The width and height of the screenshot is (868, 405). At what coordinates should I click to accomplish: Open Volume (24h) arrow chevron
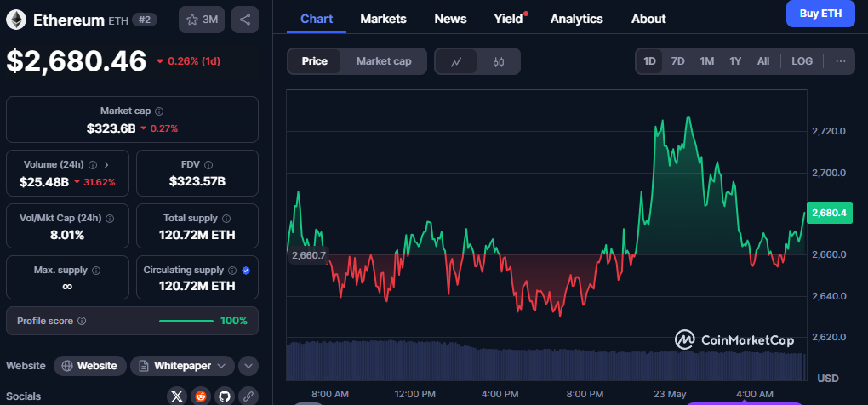click(x=106, y=165)
